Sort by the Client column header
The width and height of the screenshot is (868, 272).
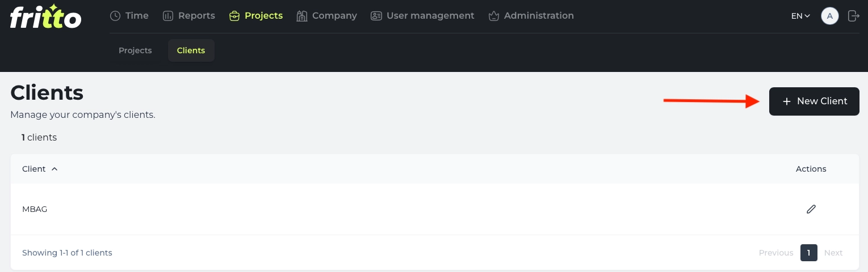(40, 169)
